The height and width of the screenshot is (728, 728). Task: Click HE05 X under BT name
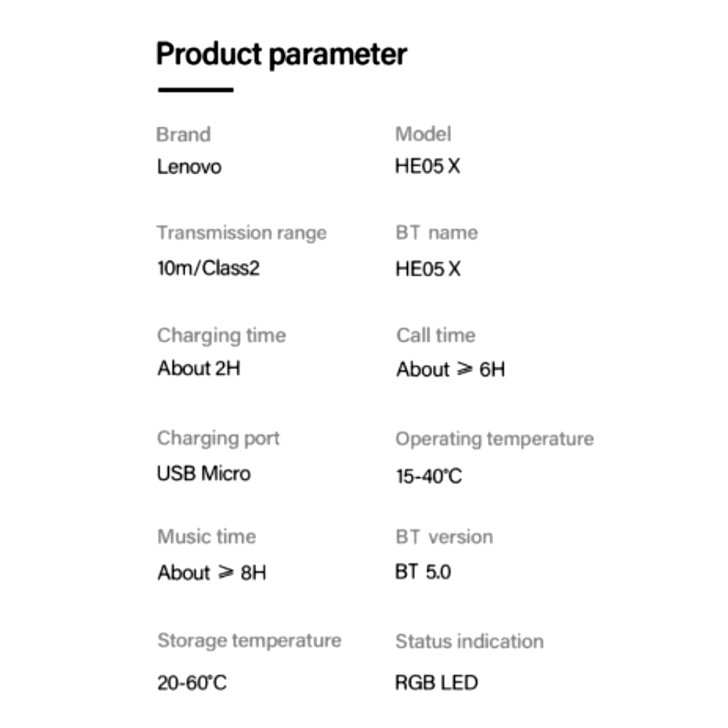point(427,269)
